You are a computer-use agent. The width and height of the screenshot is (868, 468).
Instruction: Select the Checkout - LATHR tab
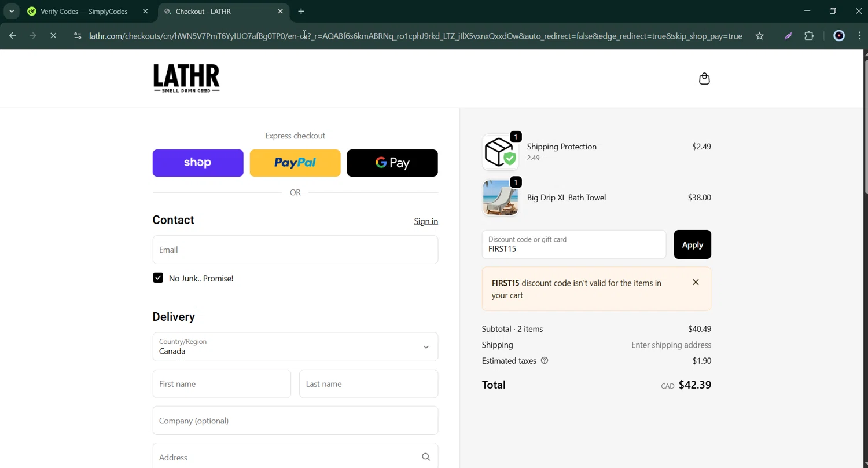point(223,11)
